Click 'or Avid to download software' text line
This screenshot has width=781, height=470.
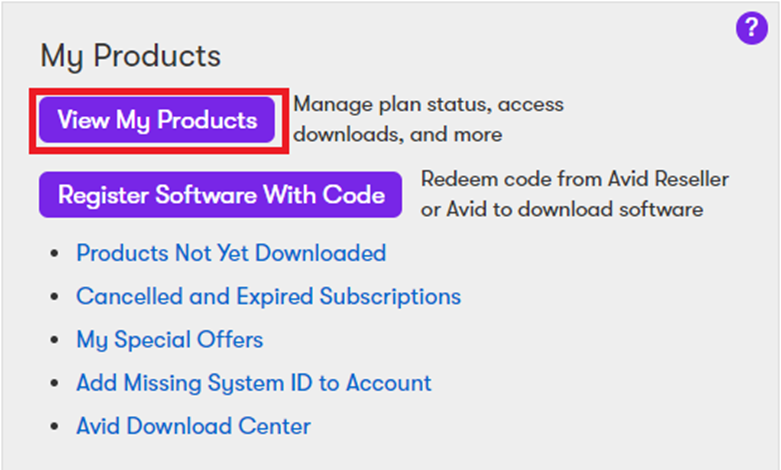coord(562,209)
